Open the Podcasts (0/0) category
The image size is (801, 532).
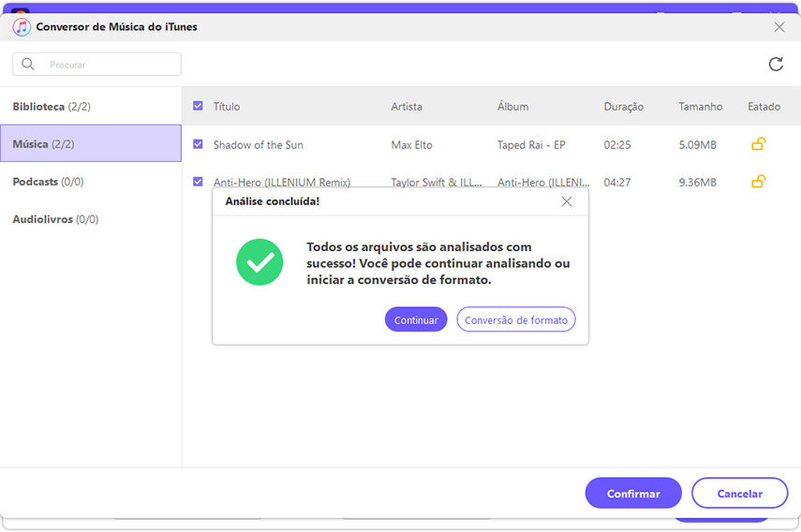91,182
